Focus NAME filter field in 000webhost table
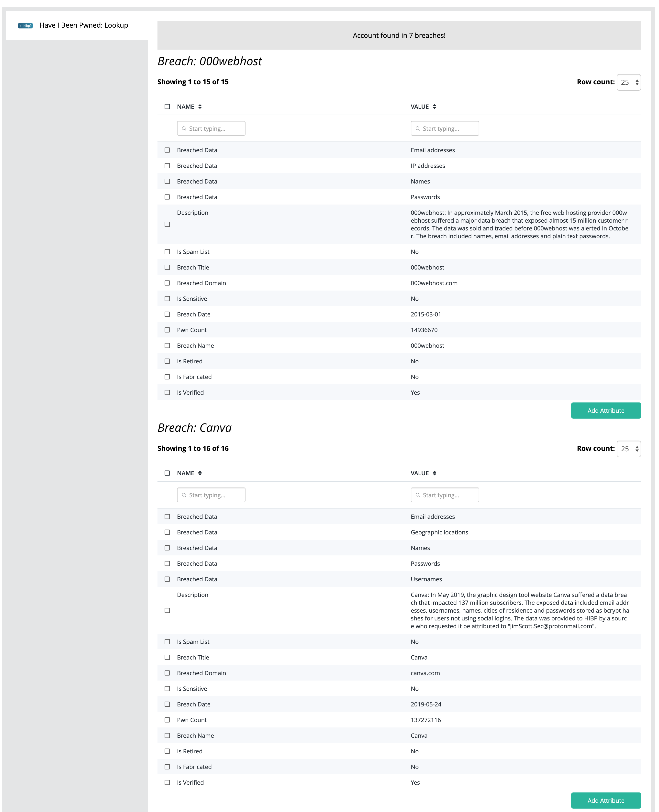This screenshot has width=659, height=812. (x=211, y=129)
